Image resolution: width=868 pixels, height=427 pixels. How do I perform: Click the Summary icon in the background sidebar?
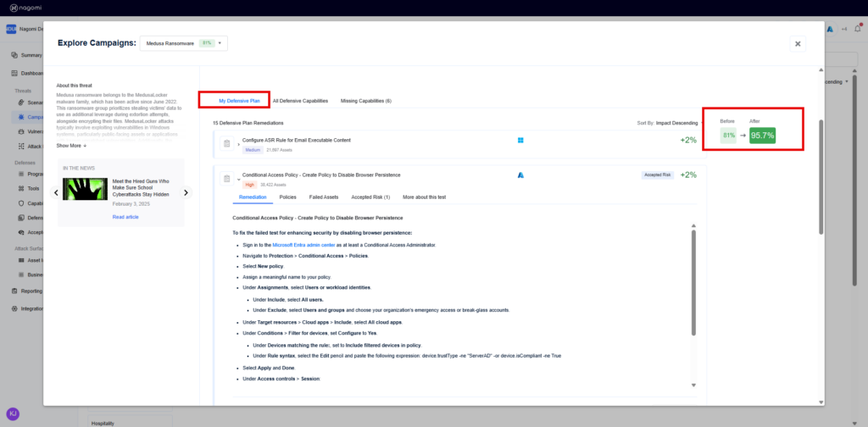pyautogui.click(x=15, y=55)
